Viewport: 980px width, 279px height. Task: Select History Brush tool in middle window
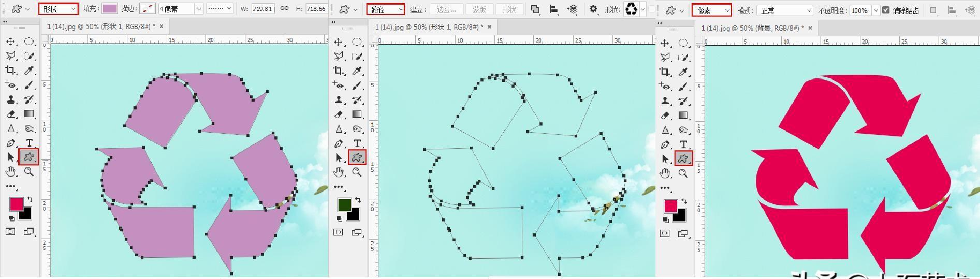coord(357,100)
